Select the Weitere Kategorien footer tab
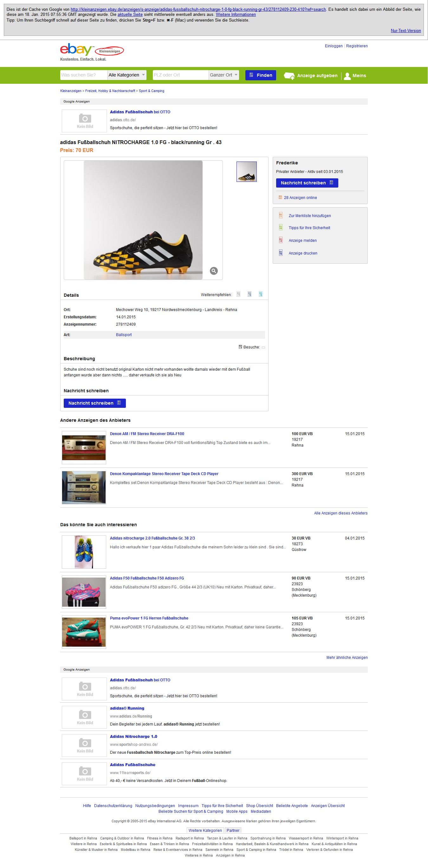This screenshot has height=868, width=428. click(x=205, y=831)
